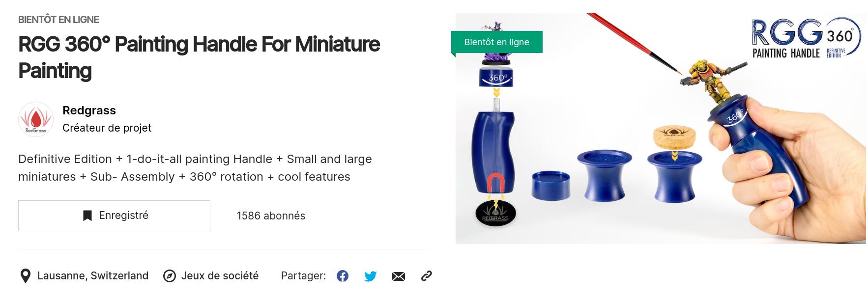Open the painting handle project image

tap(661, 129)
